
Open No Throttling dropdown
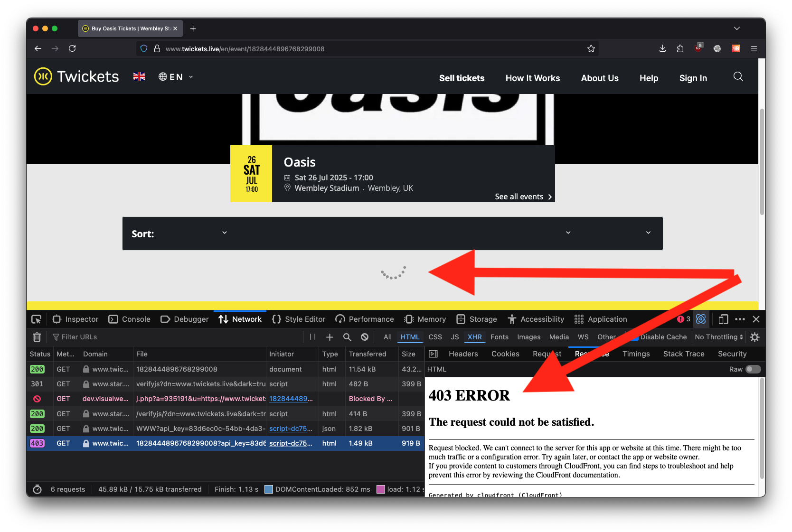point(719,337)
